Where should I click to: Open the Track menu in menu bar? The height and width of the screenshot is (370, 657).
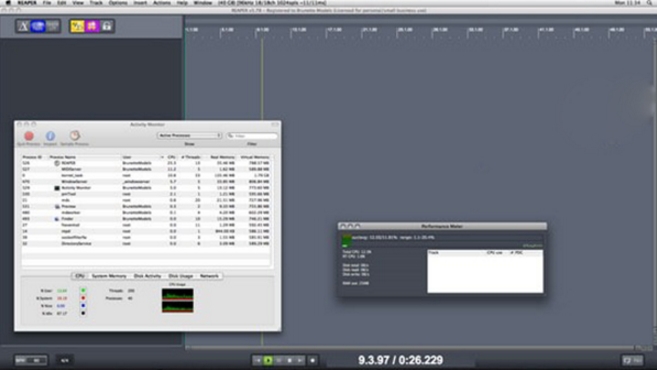(x=96, y=3)
